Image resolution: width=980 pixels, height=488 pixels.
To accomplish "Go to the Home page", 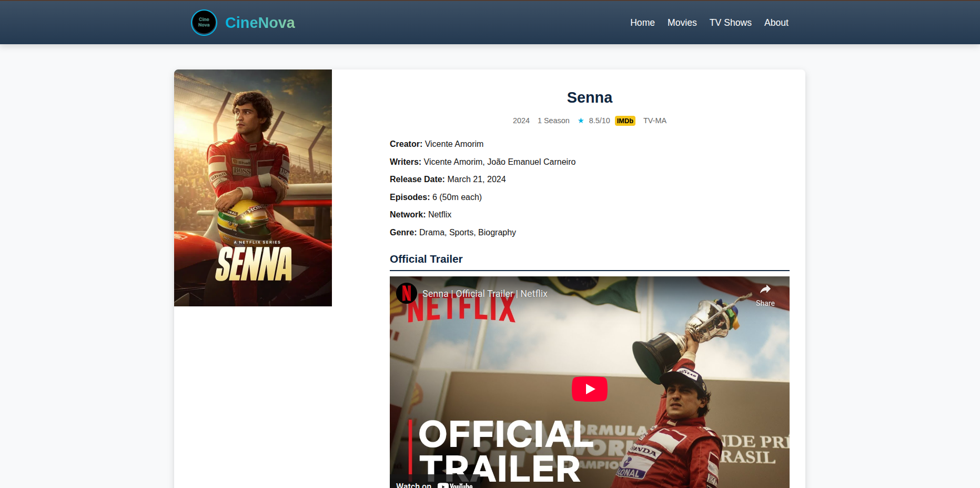I will (x=642, y=23).
